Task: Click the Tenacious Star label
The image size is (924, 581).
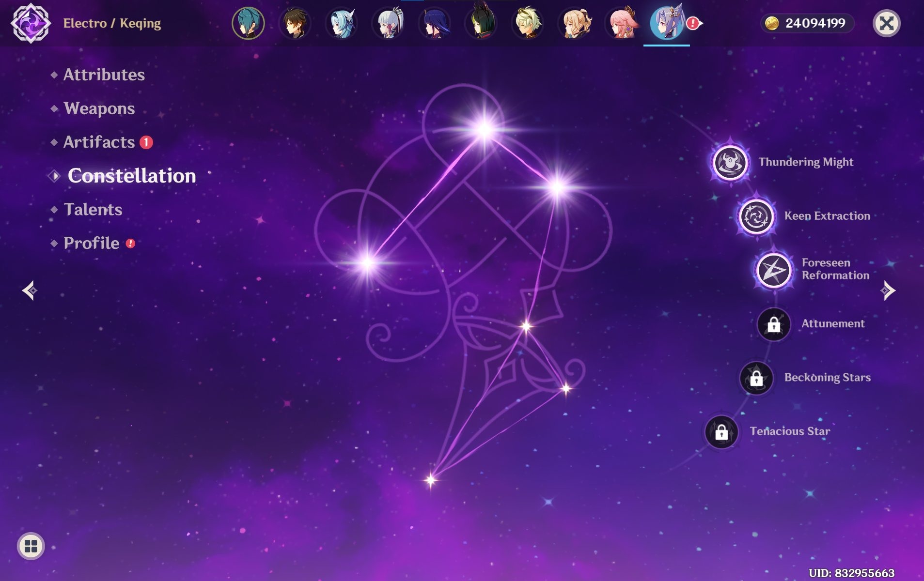Action: tap(790, 431)
